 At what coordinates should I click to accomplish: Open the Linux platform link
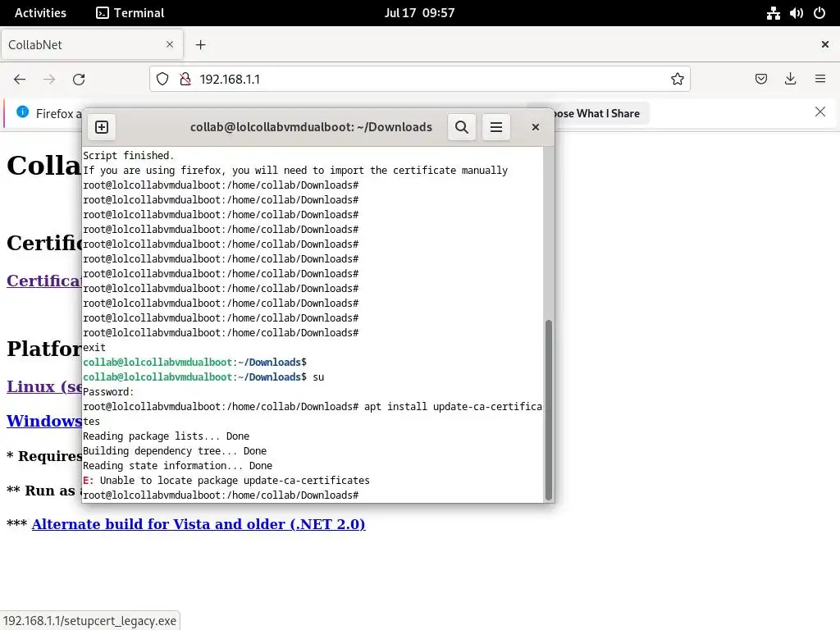pos(44,386)
